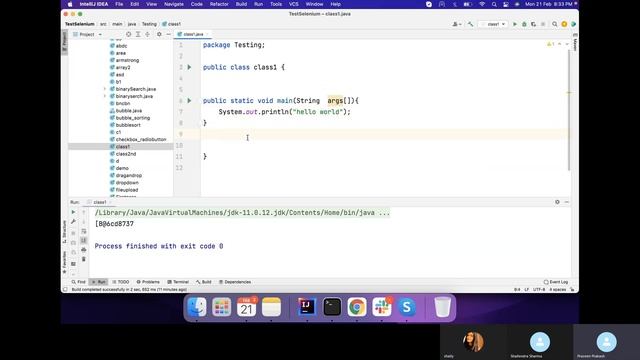The width and height of the screenshot is (640, 360).
Task: Click the stop button in the main toolbar
Action: [543, 24]
